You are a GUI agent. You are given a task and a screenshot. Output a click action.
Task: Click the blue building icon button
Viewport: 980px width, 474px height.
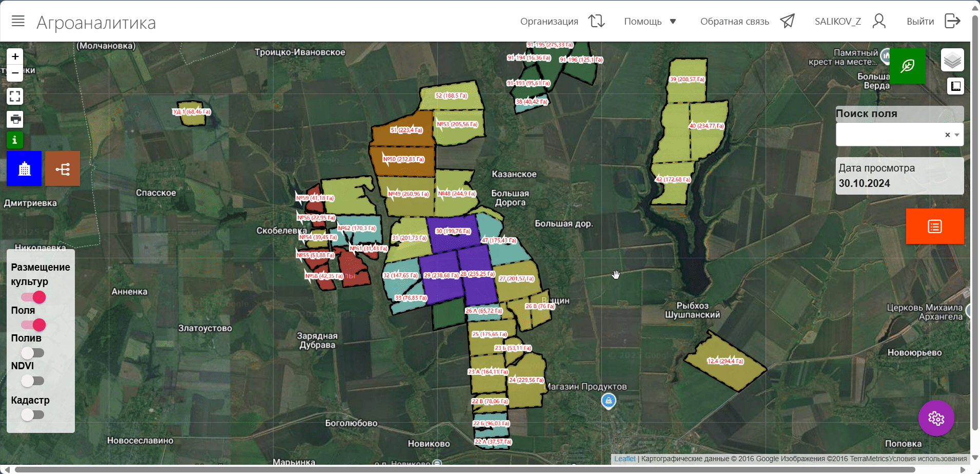tap(24, 168)
